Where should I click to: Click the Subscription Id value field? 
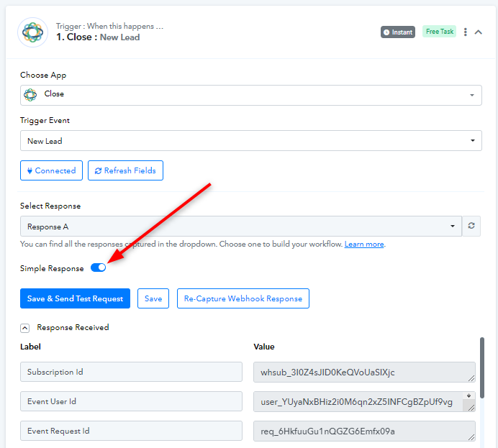point(364,372)
